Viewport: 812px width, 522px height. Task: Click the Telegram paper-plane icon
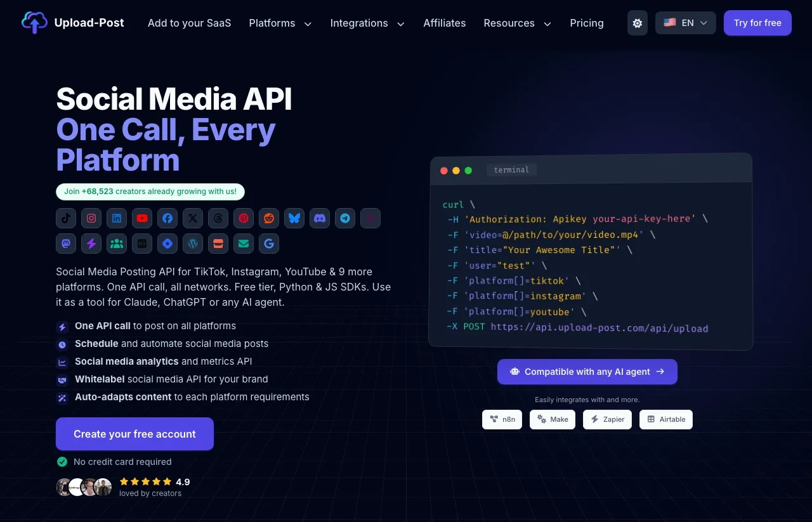pyautogui.click(x=345, y=218)
